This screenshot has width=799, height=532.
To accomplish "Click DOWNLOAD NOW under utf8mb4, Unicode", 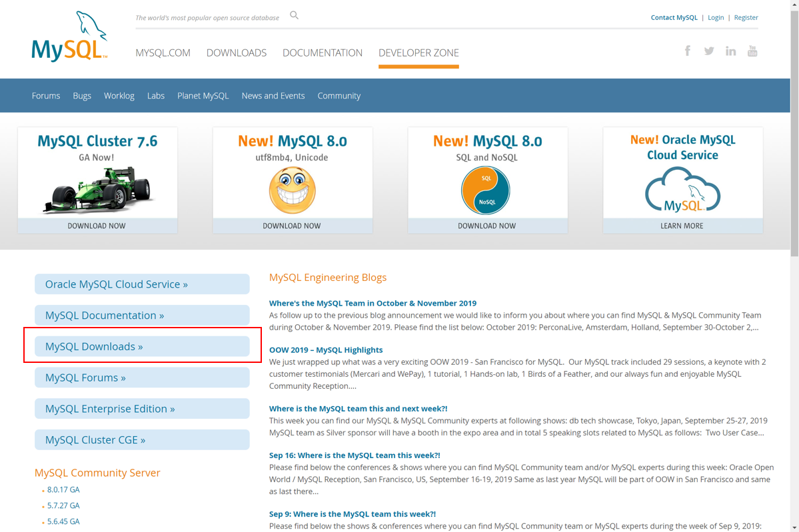I will click(292, 226).
